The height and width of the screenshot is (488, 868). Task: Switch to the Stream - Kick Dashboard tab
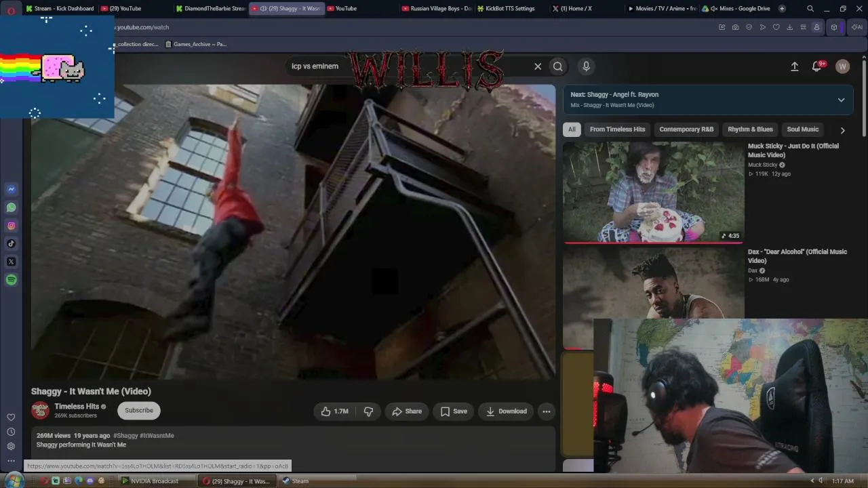coord(60,9)
